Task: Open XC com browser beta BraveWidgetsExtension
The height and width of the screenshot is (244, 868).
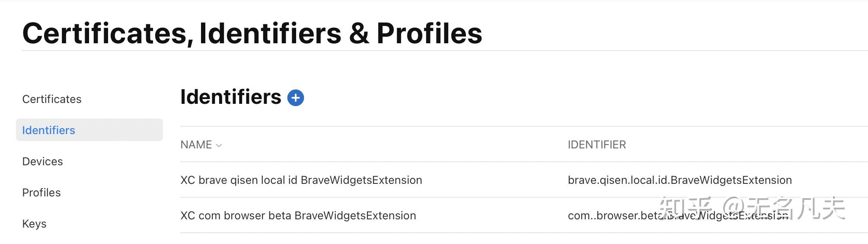Action: [x=298, y=215]
